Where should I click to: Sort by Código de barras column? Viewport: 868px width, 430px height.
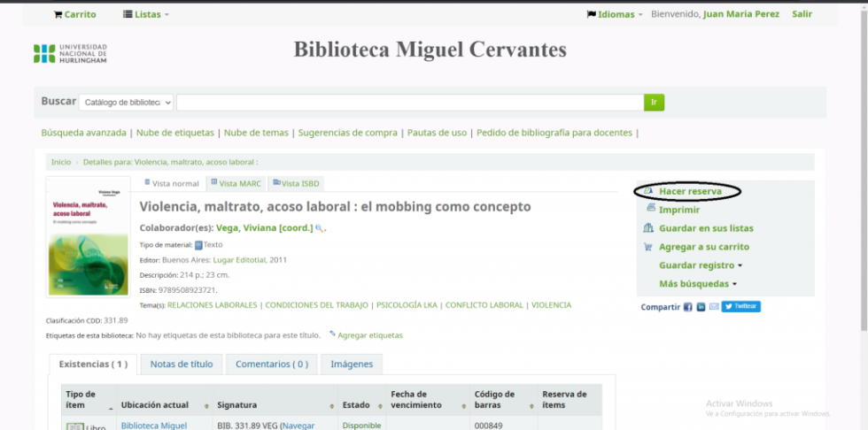[503, 400]
